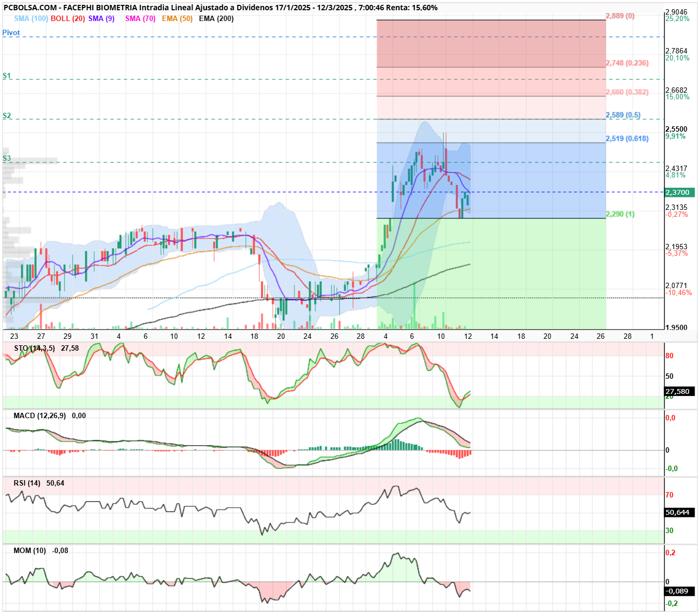Click Fibonacci label 2,519 (0.618)
Viewport: 700px width, 614px height.
(x=627, y=138)
